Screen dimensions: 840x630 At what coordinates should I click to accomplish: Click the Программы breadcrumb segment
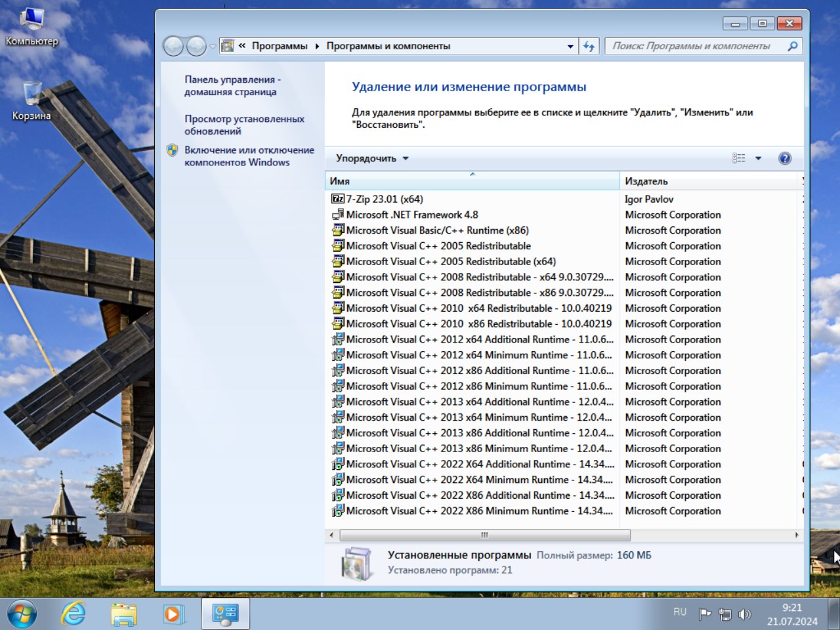click(280, 46)
